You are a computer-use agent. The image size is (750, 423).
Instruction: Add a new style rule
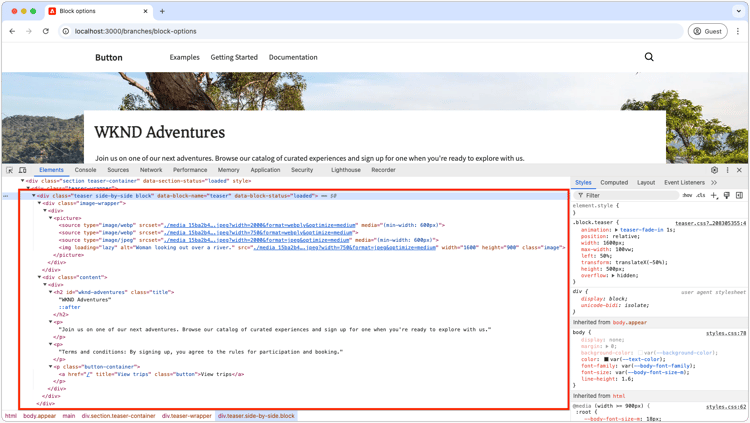(714, 195)
